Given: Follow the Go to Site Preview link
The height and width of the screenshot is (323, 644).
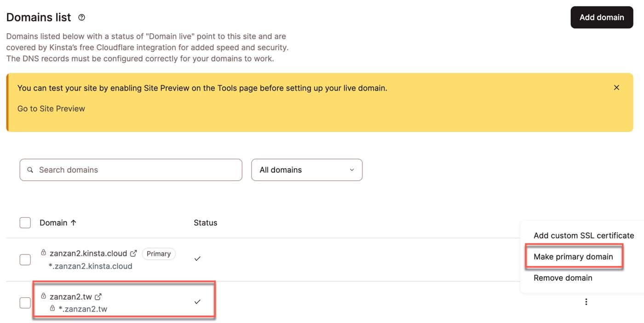Looking at the screenshot, I should pos(51,109).
